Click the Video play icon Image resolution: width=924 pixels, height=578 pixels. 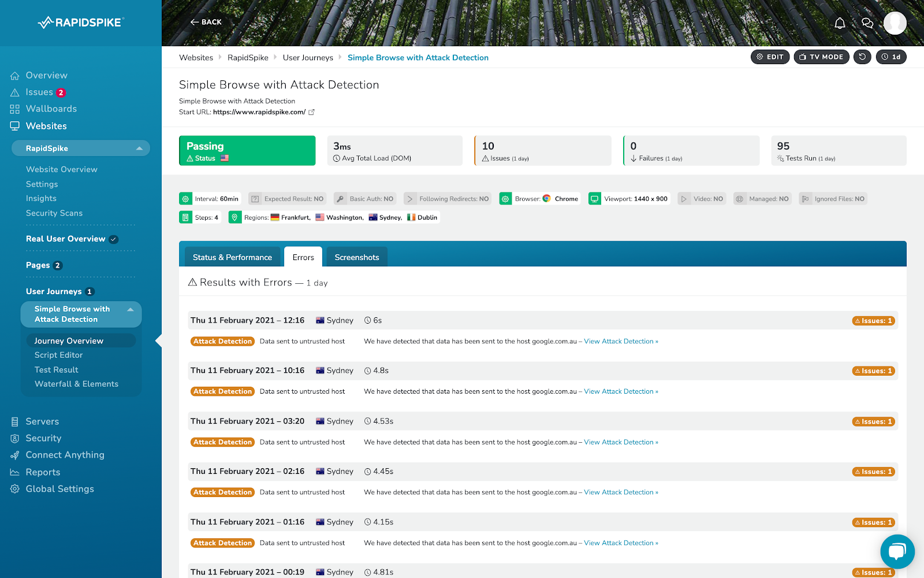coord(684,199)
